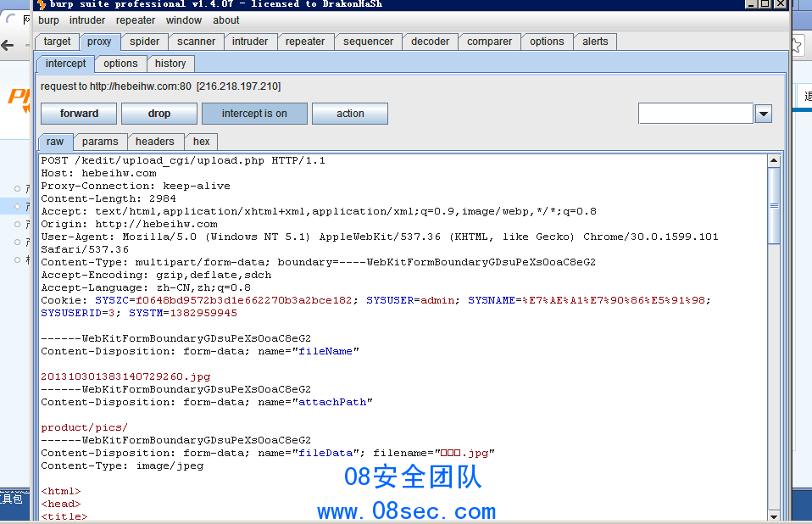View the proxy history sub-tab
Screen dimensions: 812x524
pos(170,64)
